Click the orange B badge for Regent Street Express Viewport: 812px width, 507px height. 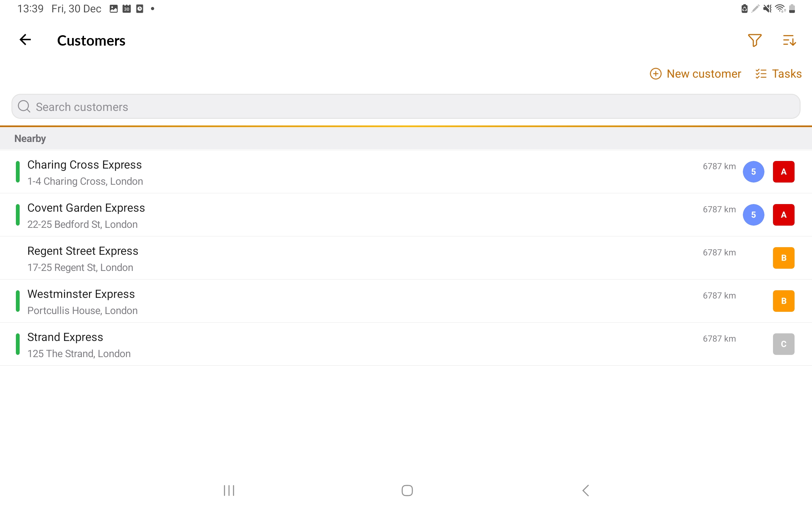[x=783, y=258]
